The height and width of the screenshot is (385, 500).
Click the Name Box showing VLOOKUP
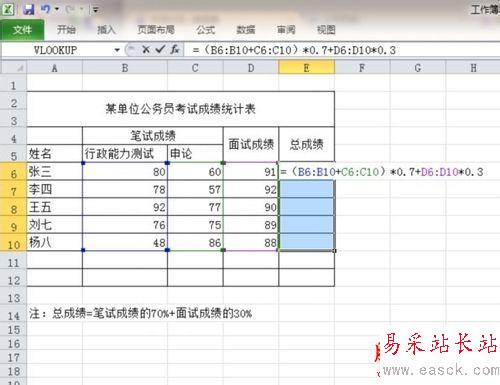coord(57,50)
